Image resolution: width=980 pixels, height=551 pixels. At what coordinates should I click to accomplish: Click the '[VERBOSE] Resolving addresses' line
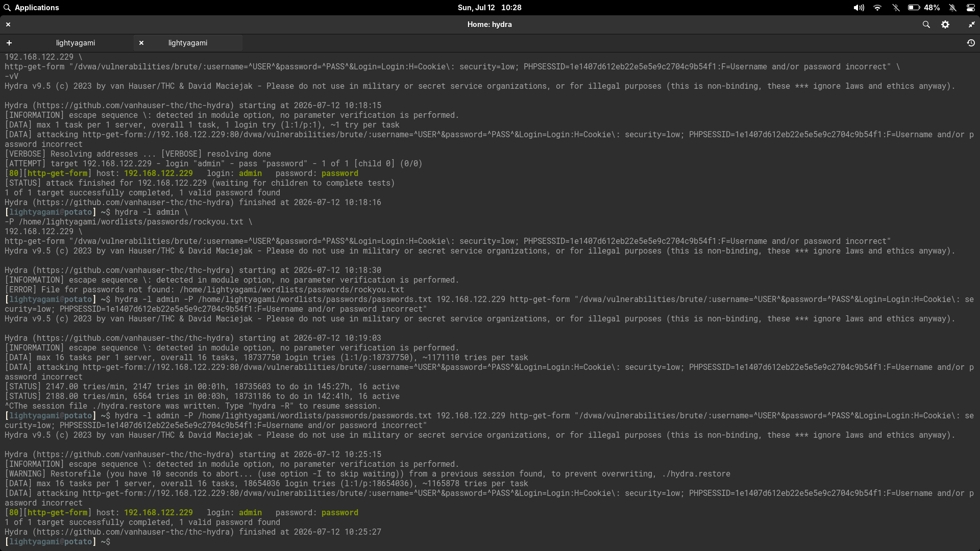[x=138, y=154]
